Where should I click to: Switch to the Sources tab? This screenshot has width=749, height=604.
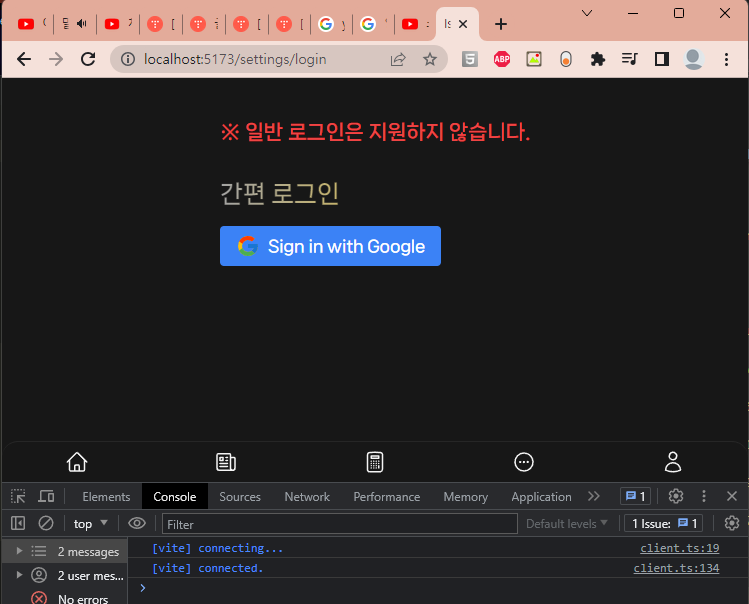click(x=240, y=497)
